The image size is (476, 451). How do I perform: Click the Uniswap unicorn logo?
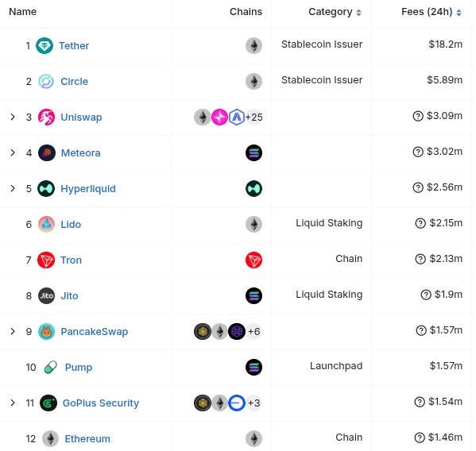[46, 117]
